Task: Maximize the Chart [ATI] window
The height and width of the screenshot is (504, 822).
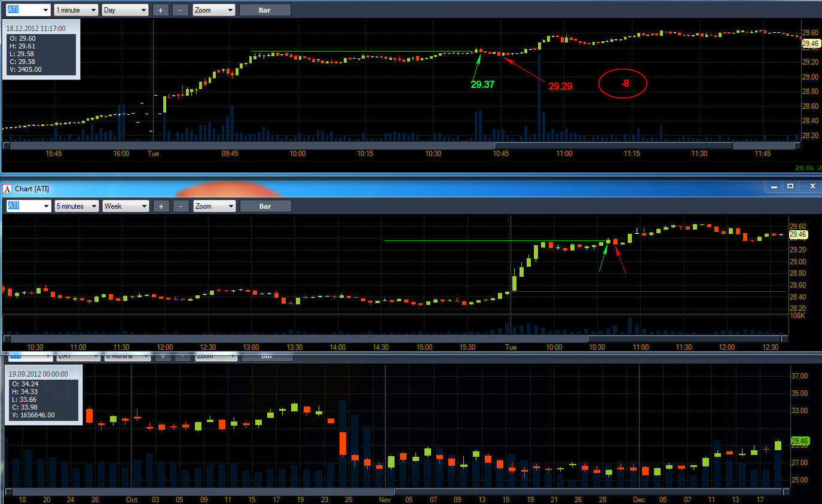Action: pos(790,187)
